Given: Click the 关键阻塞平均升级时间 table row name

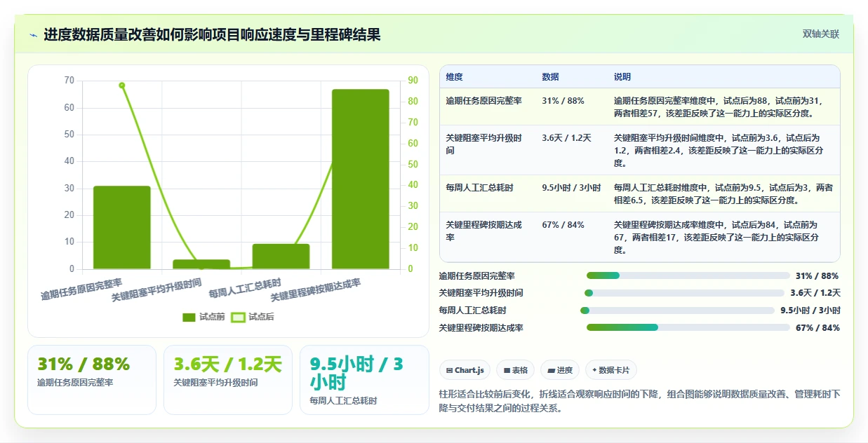Looking at the screenshot, I should pos(484,144).
